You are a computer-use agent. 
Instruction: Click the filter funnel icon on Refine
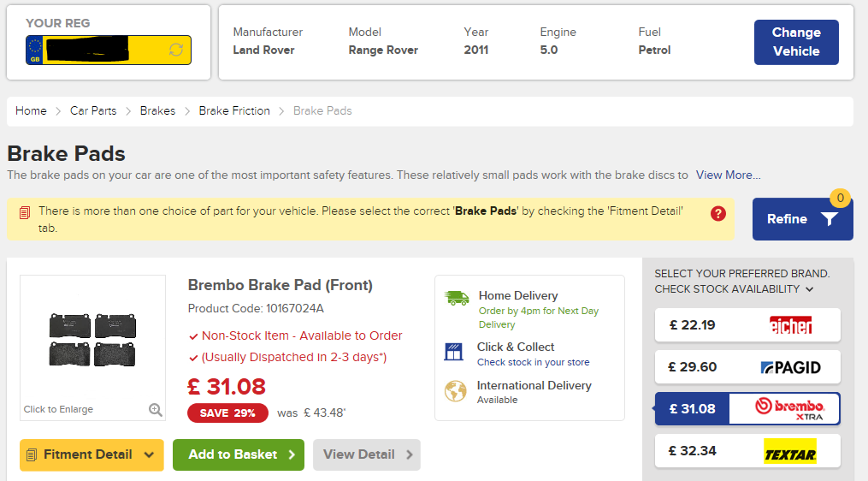[x=829, y=219]
